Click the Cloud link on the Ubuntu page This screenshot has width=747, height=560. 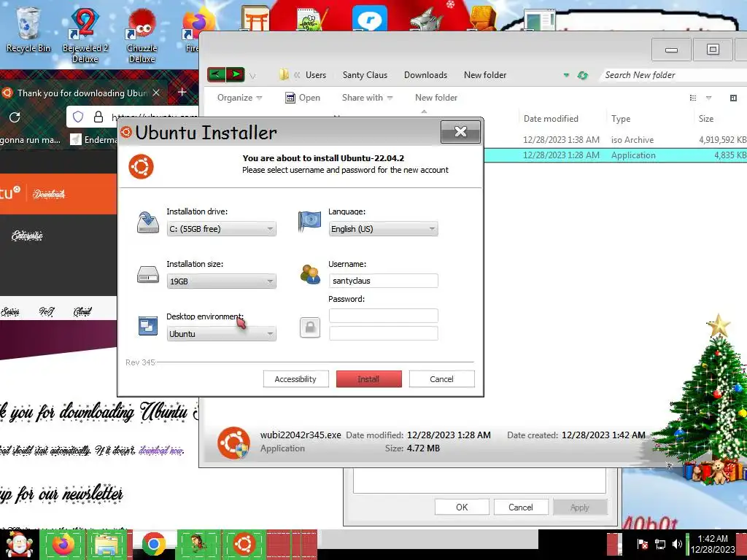coord(82,311)
